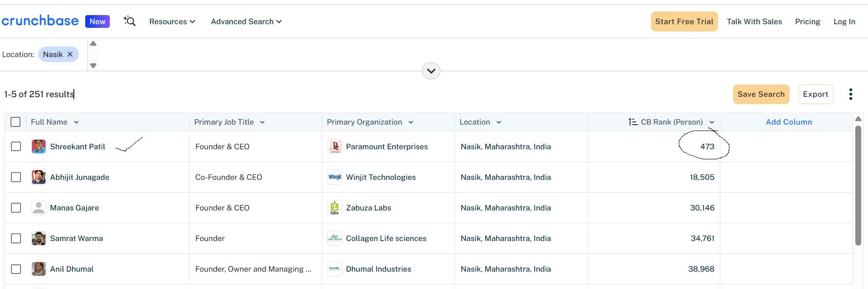Click the table scrollbar up arrow

(x=858, y=119)
